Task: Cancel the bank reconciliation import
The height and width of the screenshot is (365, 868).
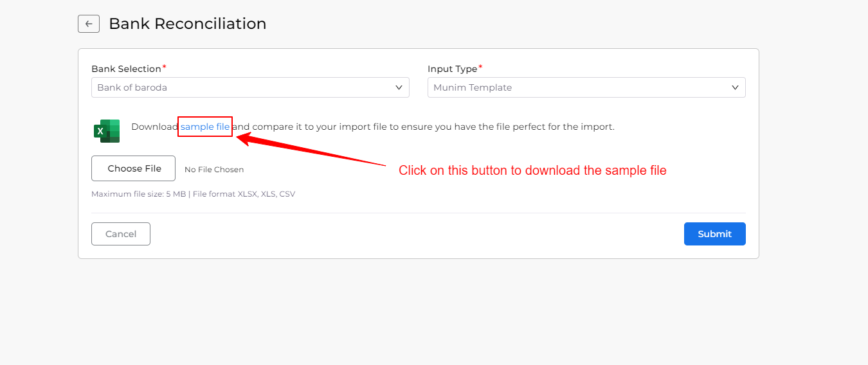Action: 121,234
